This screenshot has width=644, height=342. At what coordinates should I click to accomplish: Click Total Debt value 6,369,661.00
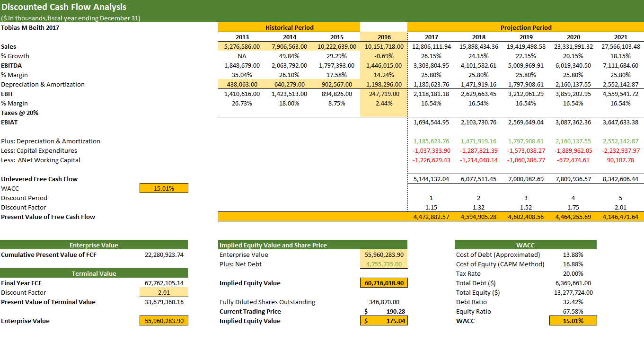point(573,283)
